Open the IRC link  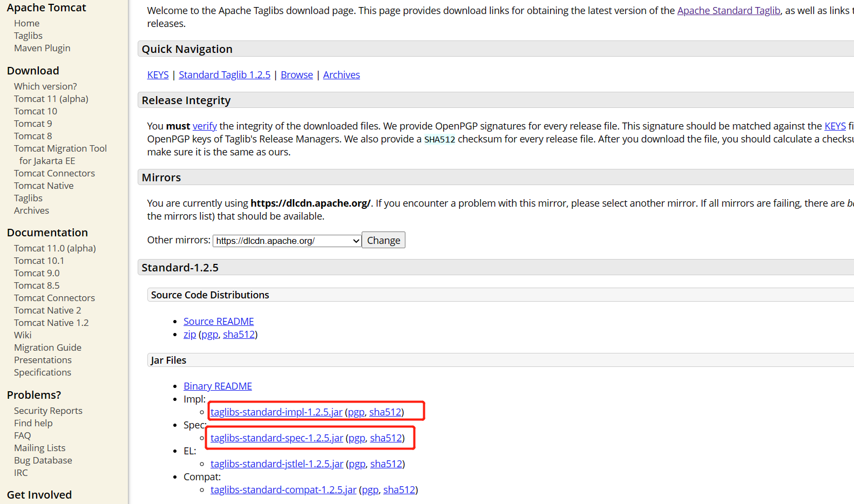tap(21, 473)
